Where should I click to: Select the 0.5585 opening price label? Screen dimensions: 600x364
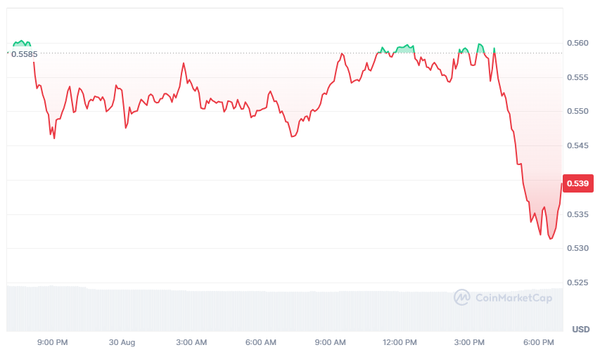tap(24, 53)
